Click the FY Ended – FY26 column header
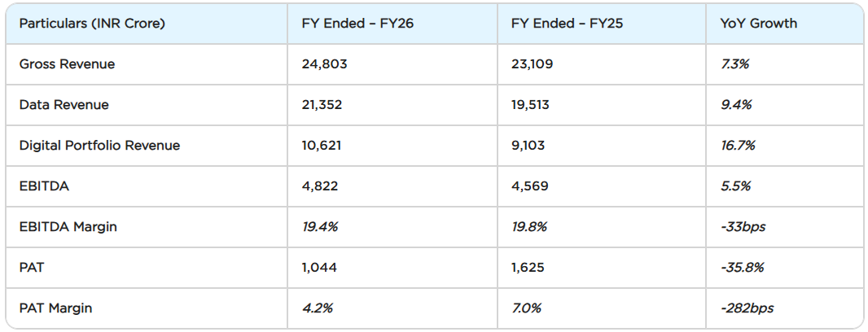The image size is (868, 332). pos(357,24)
